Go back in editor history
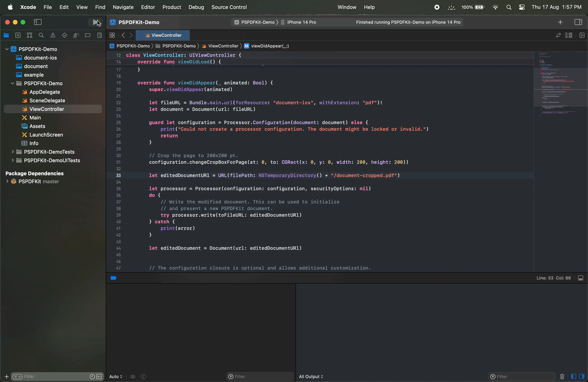This screenshot has width=588, height=382. coord(123,35)
